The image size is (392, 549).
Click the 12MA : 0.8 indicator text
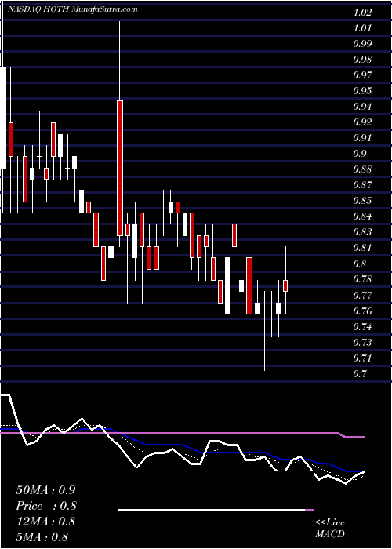tap(45, 522)
